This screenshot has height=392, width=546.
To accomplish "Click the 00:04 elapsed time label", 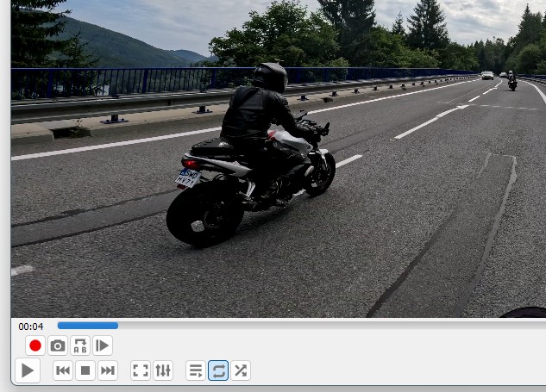I will pyautogui.click(x=31, y=327).
